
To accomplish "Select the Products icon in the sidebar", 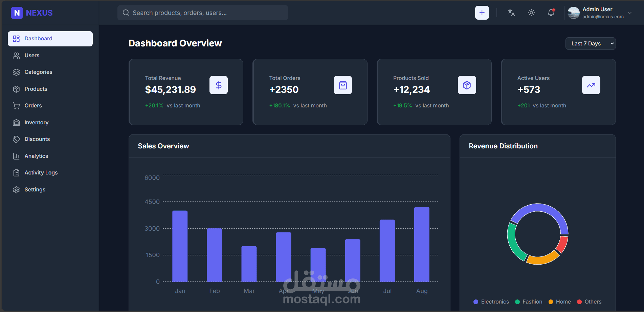I will click(x=17, y=89).
